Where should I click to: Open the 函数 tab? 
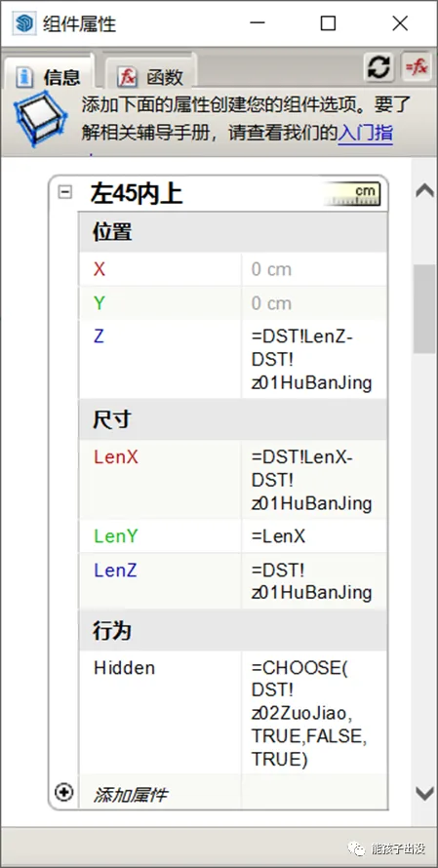[150, 76]
